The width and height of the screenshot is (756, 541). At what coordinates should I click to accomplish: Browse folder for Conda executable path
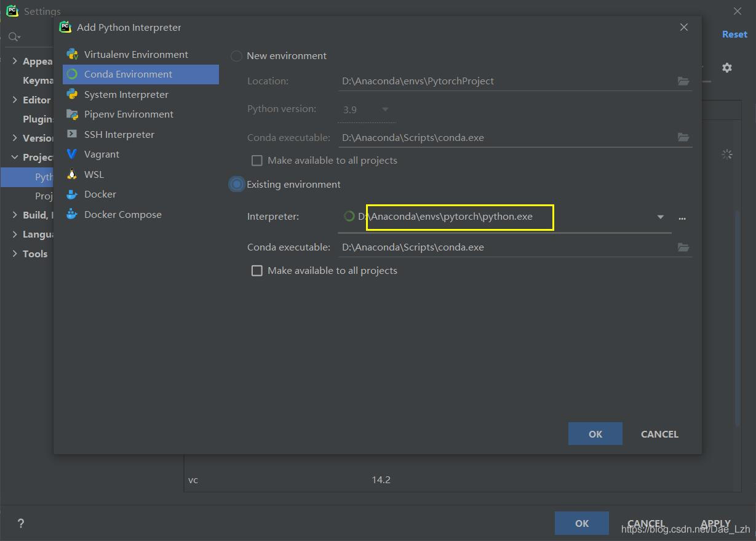click(683, 247)
